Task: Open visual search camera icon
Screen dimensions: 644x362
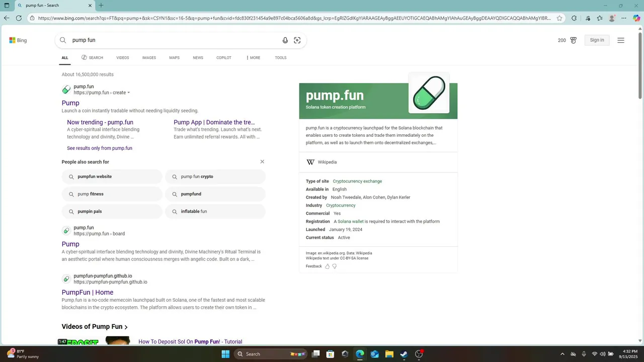Action: pos(297,40)
